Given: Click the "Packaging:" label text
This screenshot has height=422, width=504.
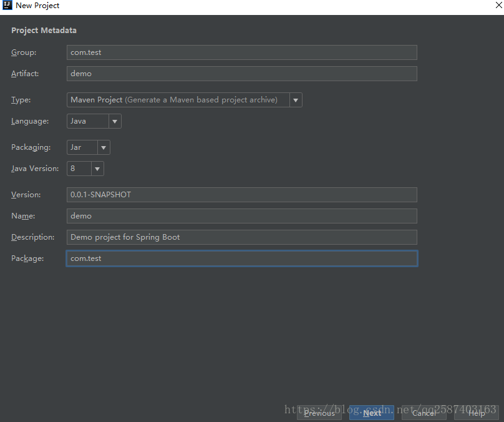Looking at the screenshot, I should coord(31,147).
